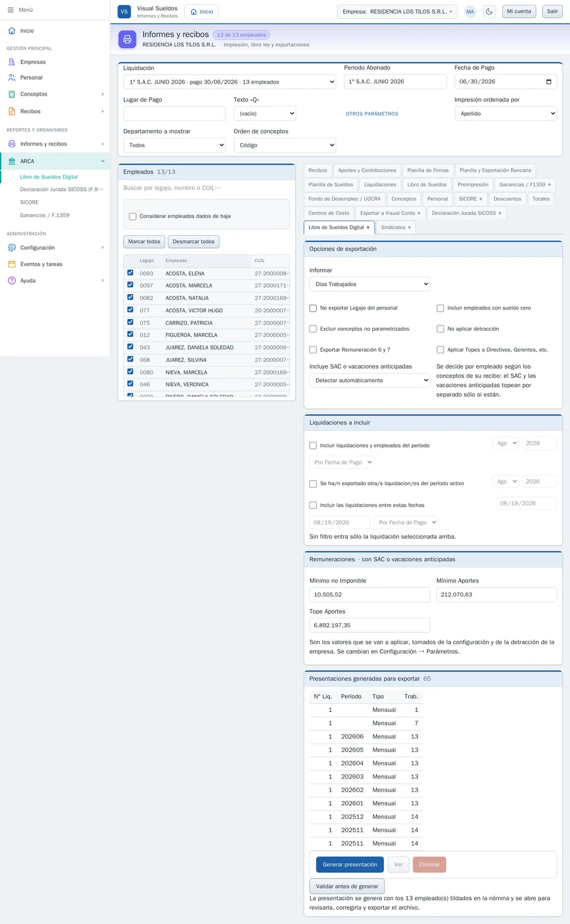Open the calendar picker in Fecha de Pago

(549, 82)
